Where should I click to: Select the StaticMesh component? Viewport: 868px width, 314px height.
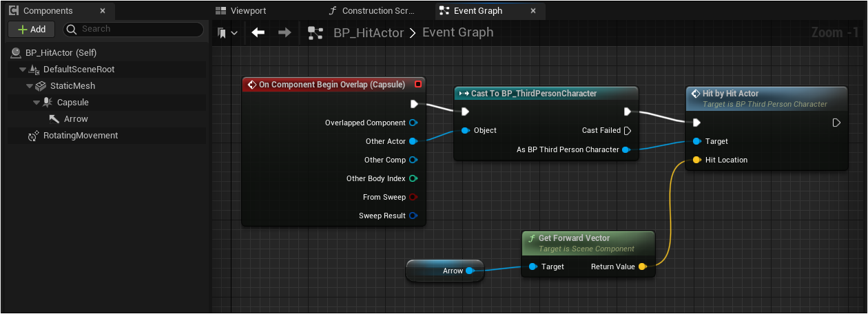pos(72,86)
